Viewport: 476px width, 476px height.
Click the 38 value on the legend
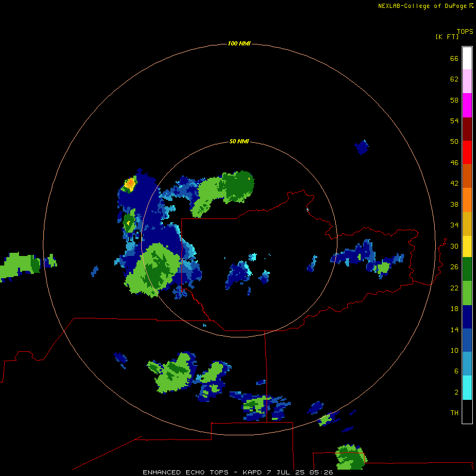tap(454, 204)
